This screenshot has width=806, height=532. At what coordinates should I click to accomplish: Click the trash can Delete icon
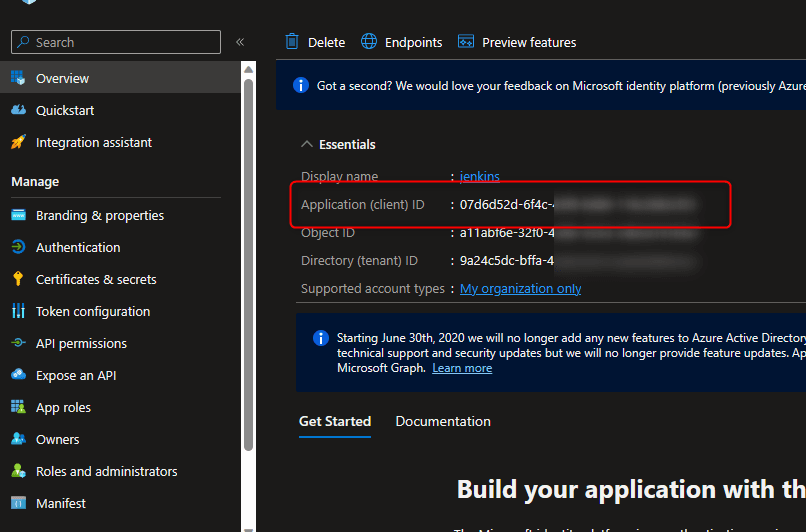[x=292, y=41]
